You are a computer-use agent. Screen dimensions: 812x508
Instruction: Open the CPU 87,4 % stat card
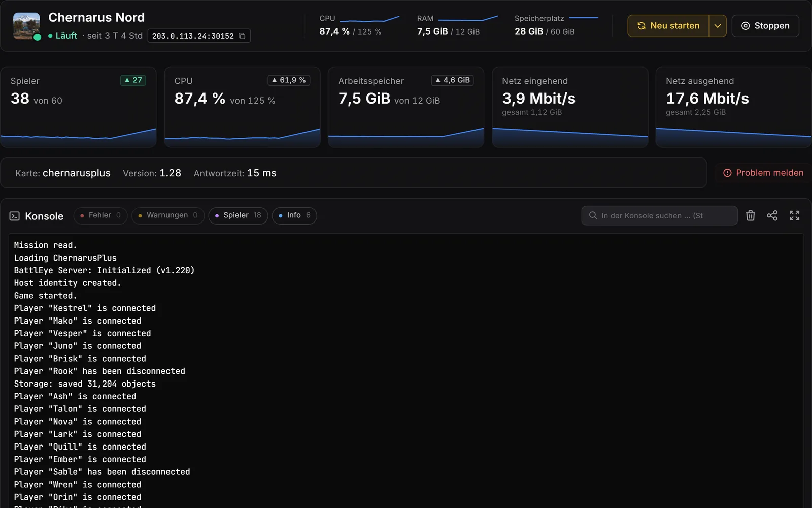(x=242, y=107)
